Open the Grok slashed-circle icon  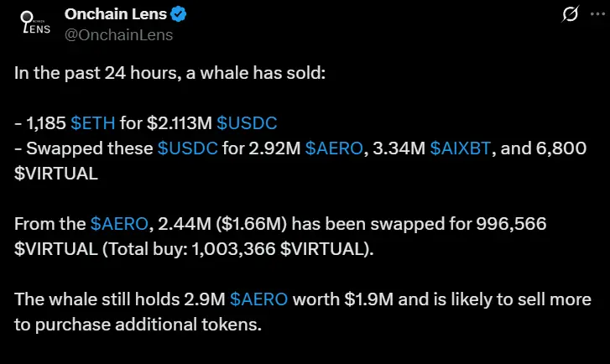(571, 14)
